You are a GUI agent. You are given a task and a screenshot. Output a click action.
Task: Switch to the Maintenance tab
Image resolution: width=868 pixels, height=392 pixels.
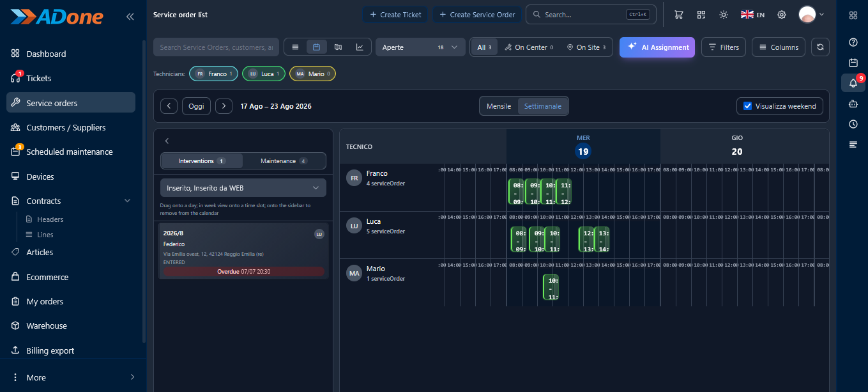point(284,161)
